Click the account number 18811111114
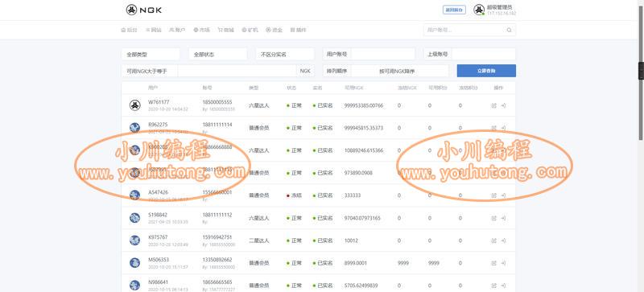Viewport: 644px width, 292px height. [217, 125]
